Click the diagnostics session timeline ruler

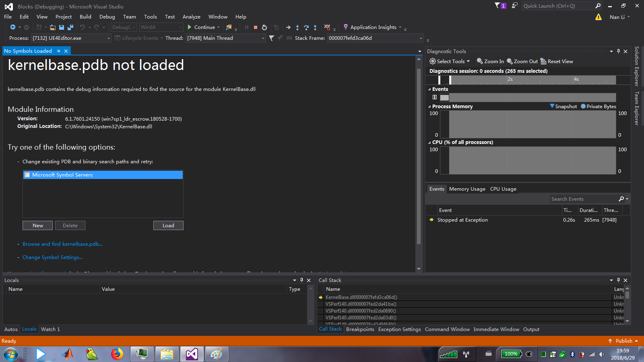[x=523, y=79]
